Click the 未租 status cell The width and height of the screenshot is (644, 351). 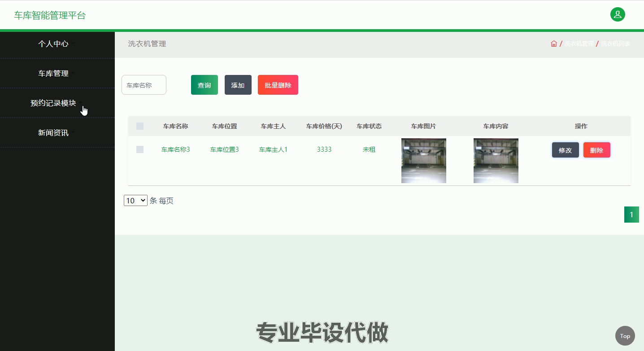[x=369, y=149]
